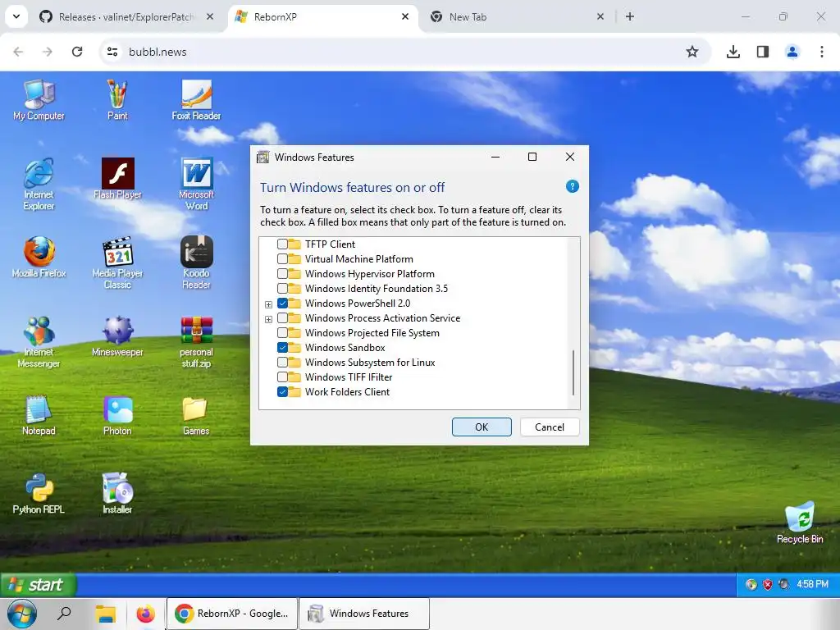840x630 pixels.
Task: Enable TFTP Client checkbox
Action: pos(282,244)
